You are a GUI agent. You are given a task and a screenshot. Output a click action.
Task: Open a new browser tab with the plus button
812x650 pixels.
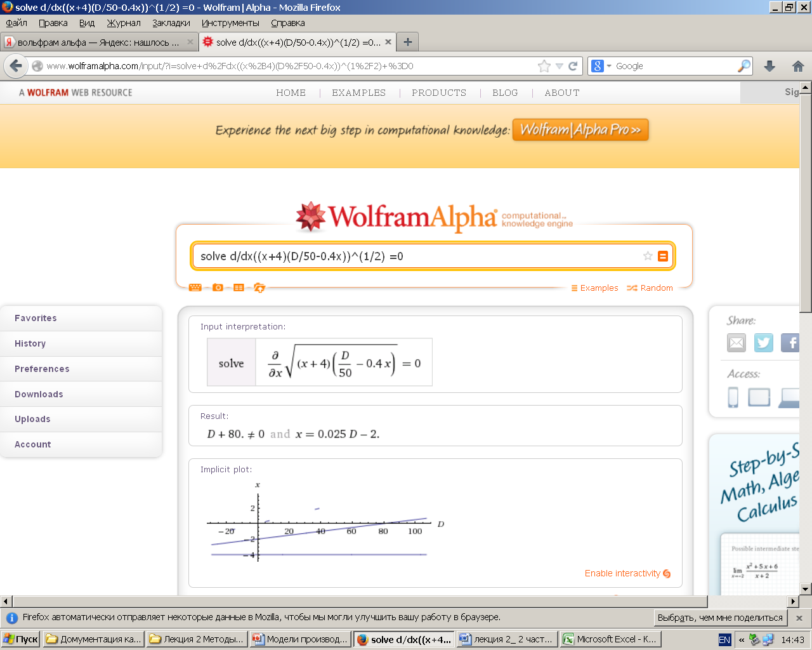(408, 42)
